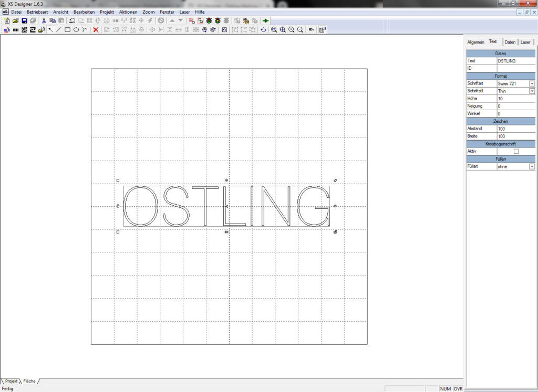
Task: Select the Rectangle drawing tool
Action: 67,30
